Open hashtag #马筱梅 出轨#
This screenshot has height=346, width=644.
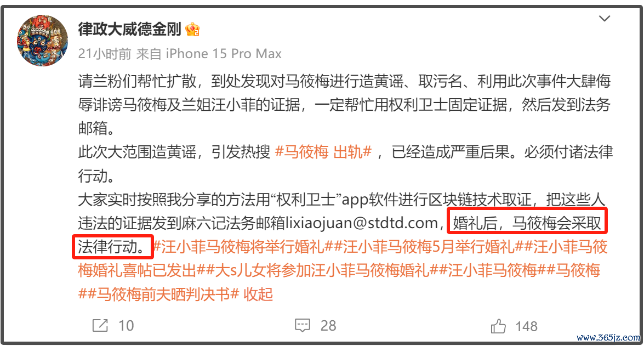pyautogui.click(x=323, y=152)
